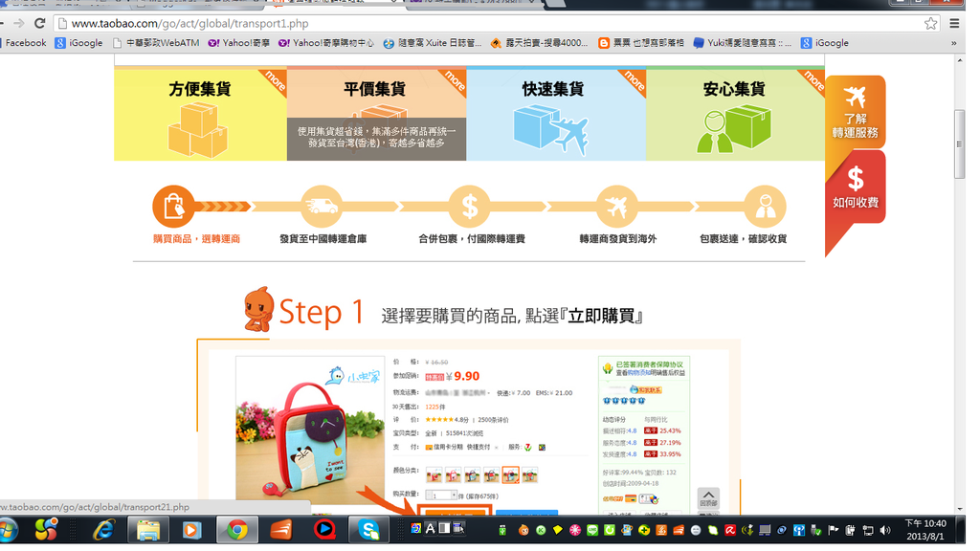Select the 快速集貨 blue banner tab
The height and width of the screenshot is (551, 980).
556,114
